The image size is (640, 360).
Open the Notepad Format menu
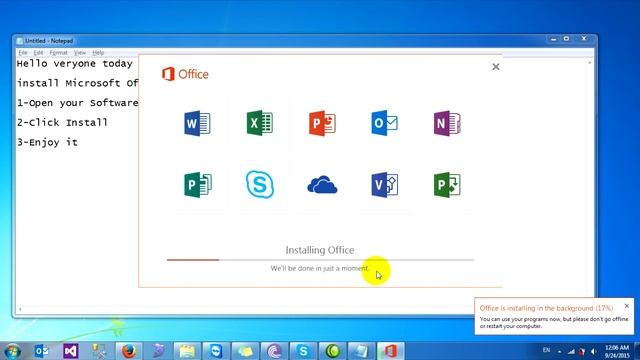click(x=58, y=53)
